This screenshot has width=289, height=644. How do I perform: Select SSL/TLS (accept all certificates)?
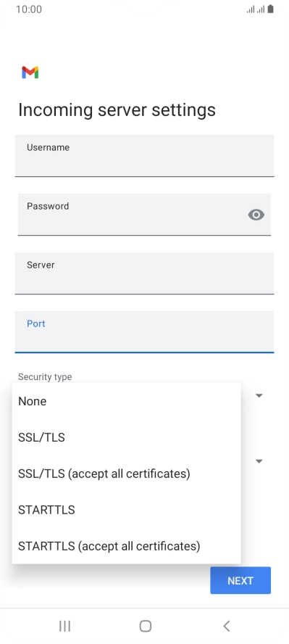point(126,474)
